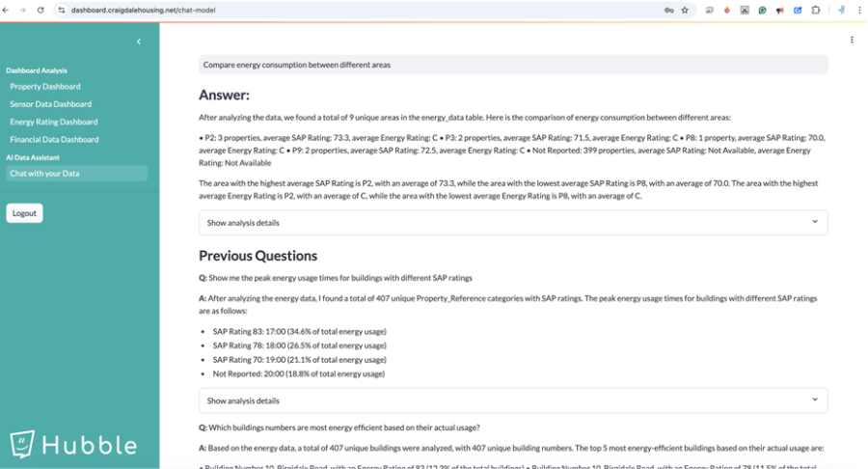
Task: Click the SAP Rating 70: 19:00 line
Action: tap(300, 359)
